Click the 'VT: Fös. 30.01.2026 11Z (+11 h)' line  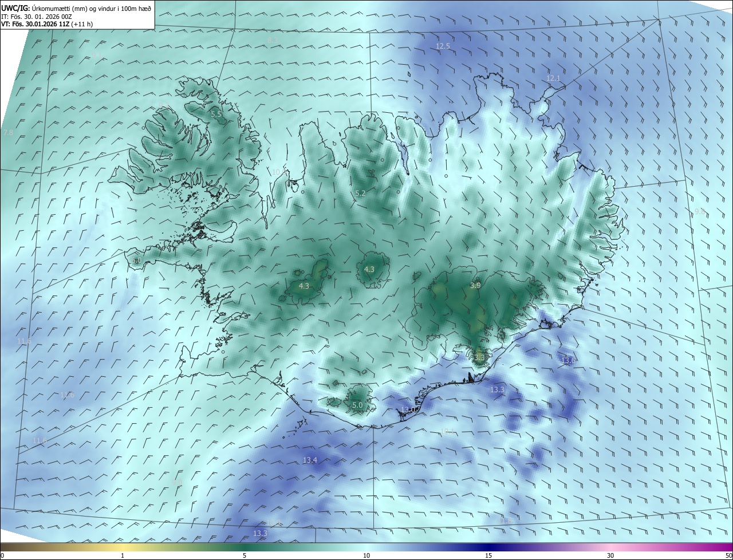pyautogui.click(x=47, y=24)
